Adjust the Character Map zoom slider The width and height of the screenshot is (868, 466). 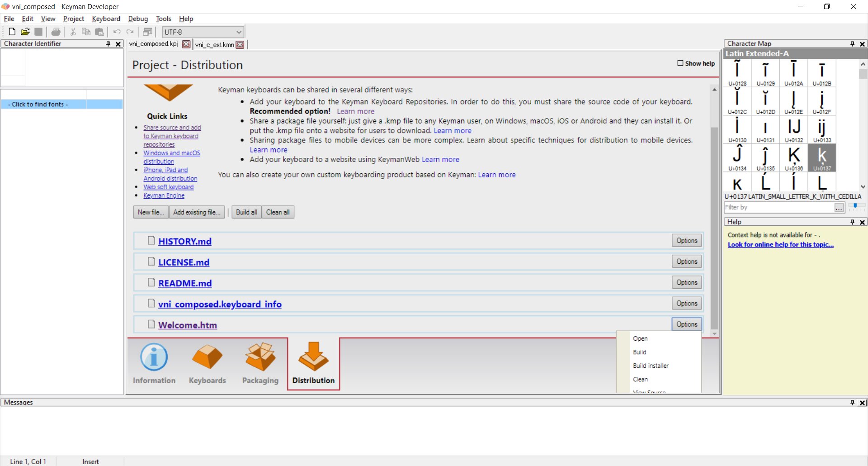(856, 206)
